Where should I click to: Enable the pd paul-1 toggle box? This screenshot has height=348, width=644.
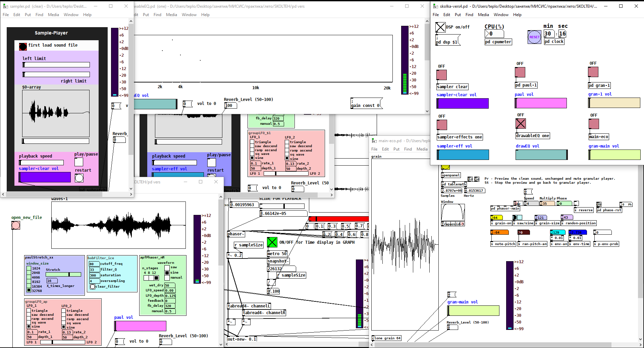(x=520, y=72)
